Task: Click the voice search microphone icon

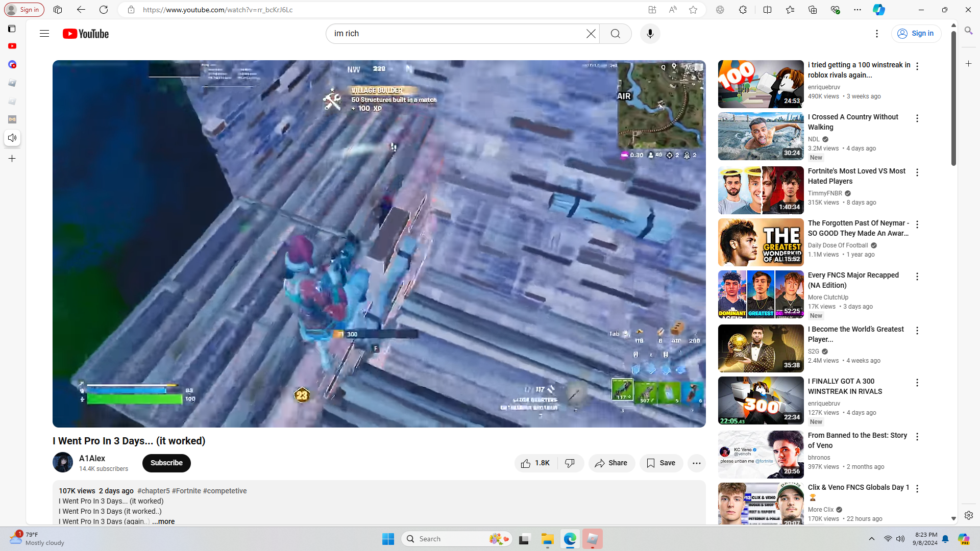Action: pos(650,34)
